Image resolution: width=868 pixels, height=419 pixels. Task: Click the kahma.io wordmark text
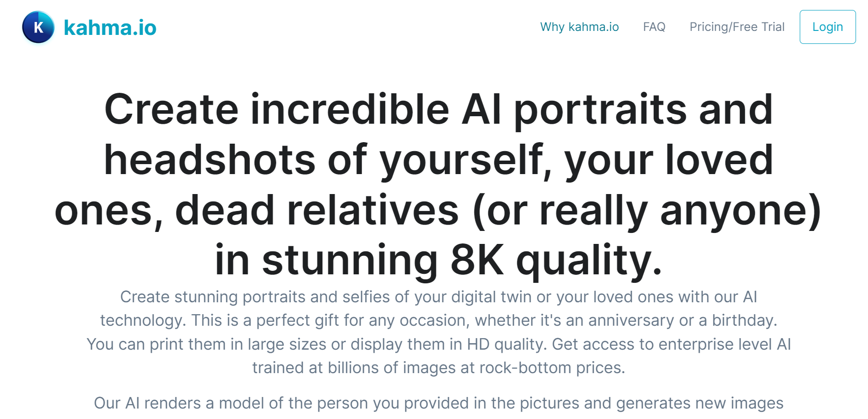110,27
